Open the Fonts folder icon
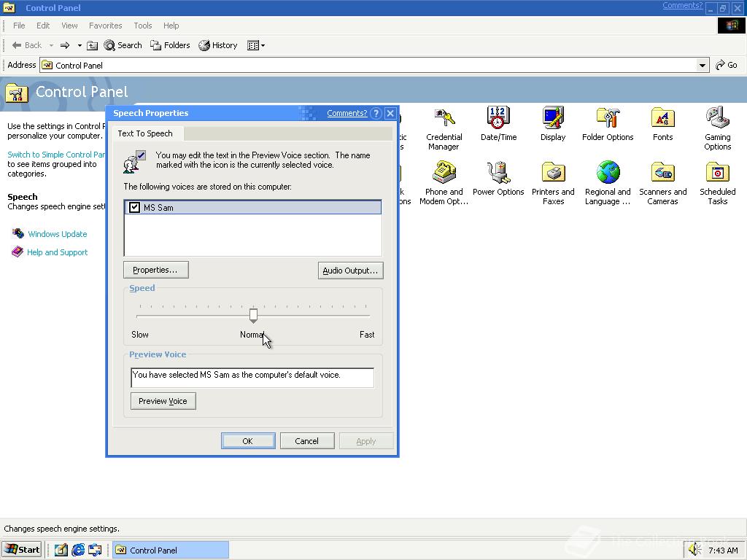The height and width of the screenshot is (560, 747). click(x=662, y=124)
